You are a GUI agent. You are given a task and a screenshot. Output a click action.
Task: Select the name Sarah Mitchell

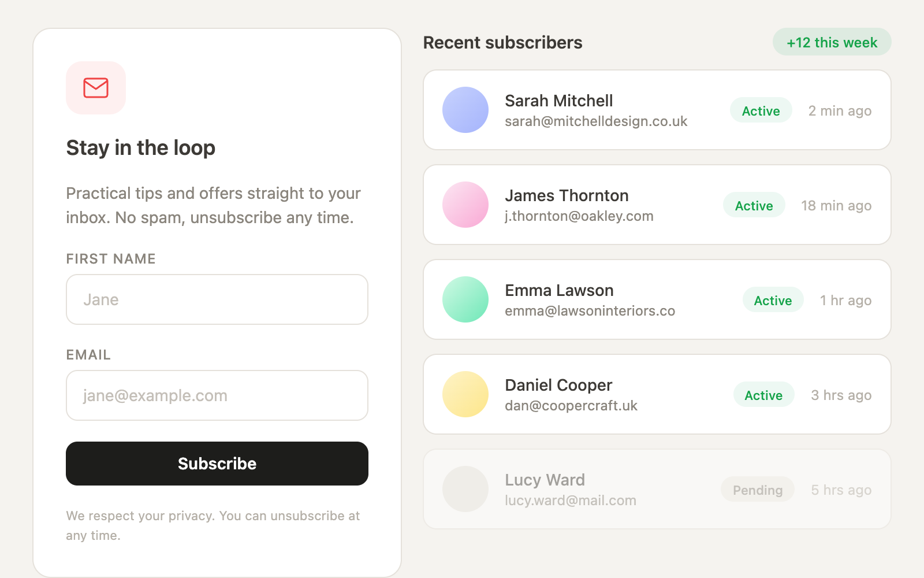[558, 101]
